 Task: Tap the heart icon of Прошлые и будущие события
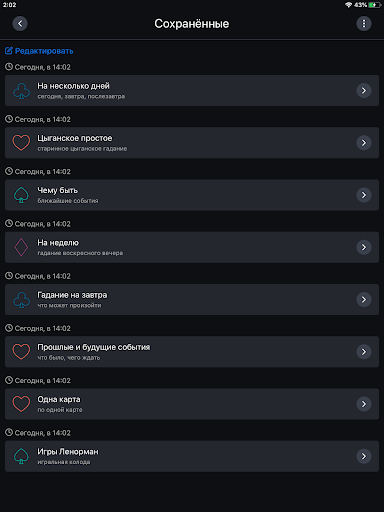tap(21, 352)
